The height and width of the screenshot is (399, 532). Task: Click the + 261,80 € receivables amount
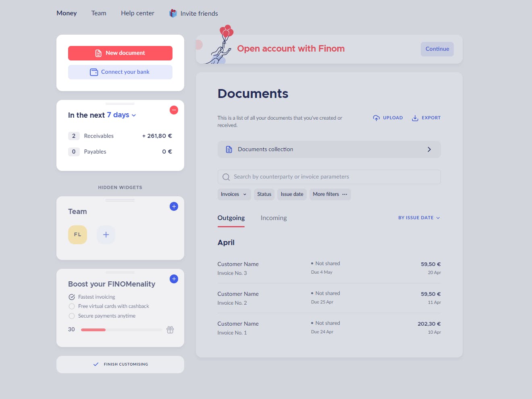point(157,136)
